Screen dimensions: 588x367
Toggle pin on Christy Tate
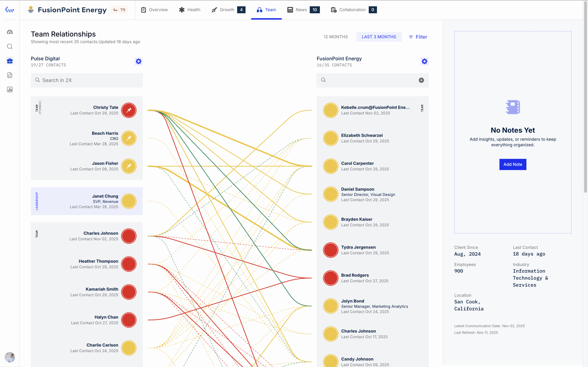click(x=129, y=110)
